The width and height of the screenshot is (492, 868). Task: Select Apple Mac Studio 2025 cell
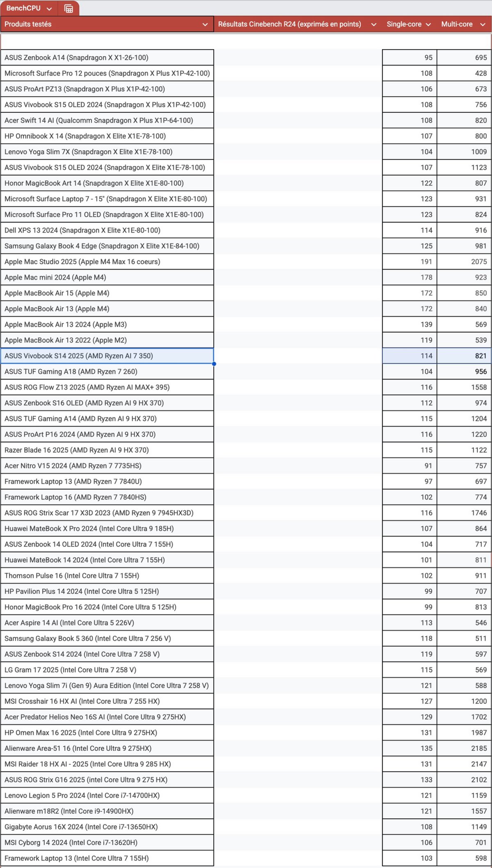[x=107, y=261]
